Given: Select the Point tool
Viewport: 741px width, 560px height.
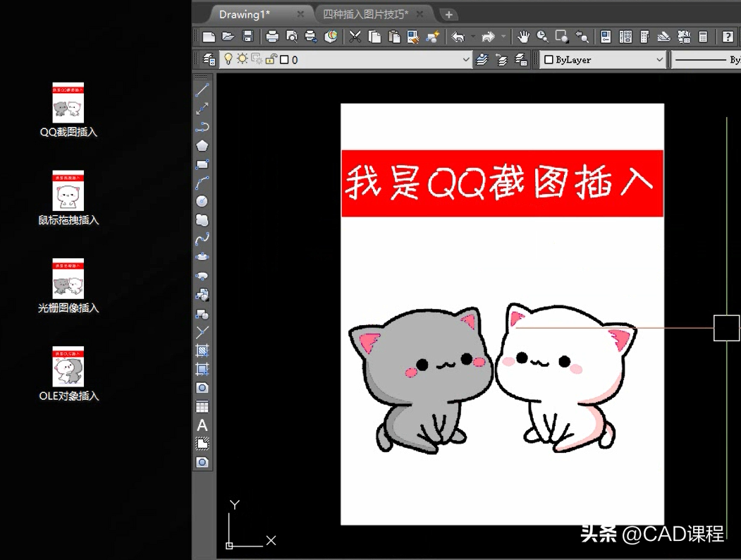Looking at the screenshot, I should [x=202, y=332].
